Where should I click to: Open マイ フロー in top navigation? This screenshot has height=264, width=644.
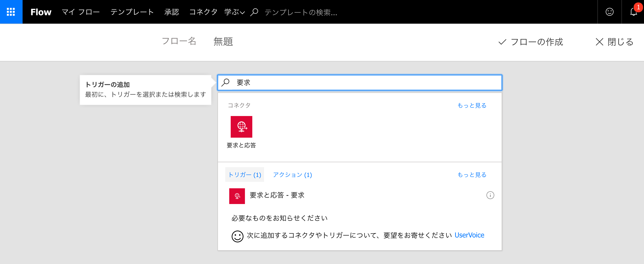point(80,12)
